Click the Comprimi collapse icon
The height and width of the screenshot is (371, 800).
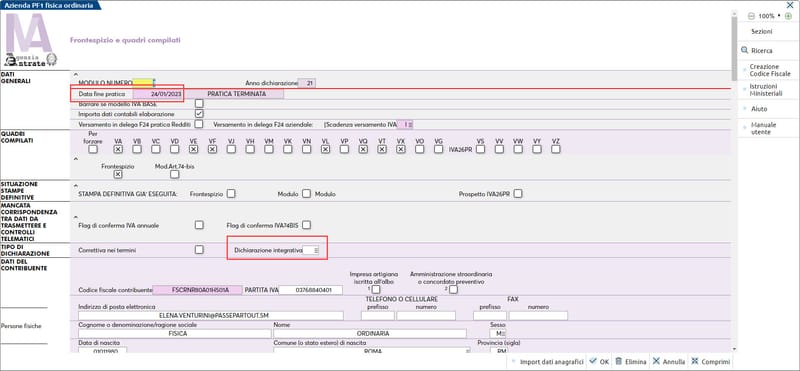[694, 361]
